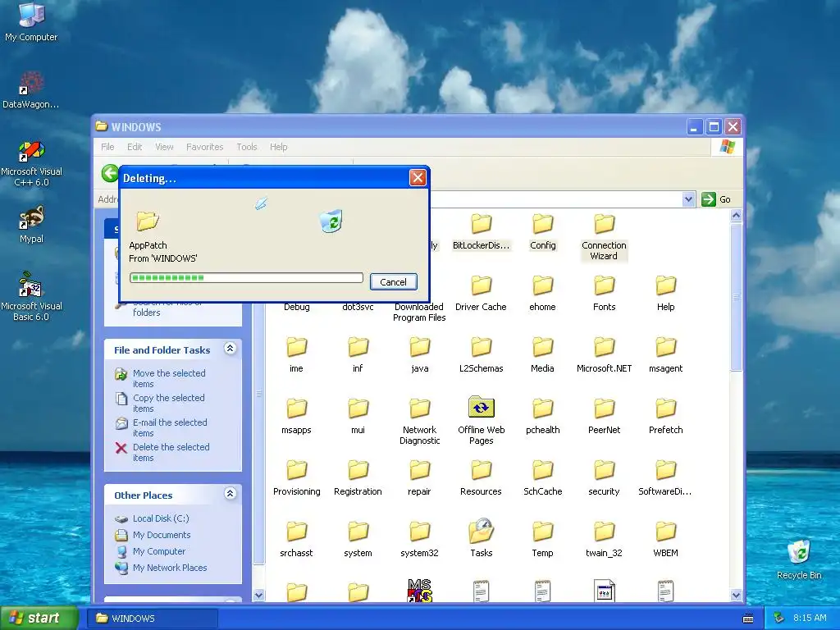Select the WBEM folder
Image resolution: width=840 pixels, height=630 pixels.
point(666,540)
